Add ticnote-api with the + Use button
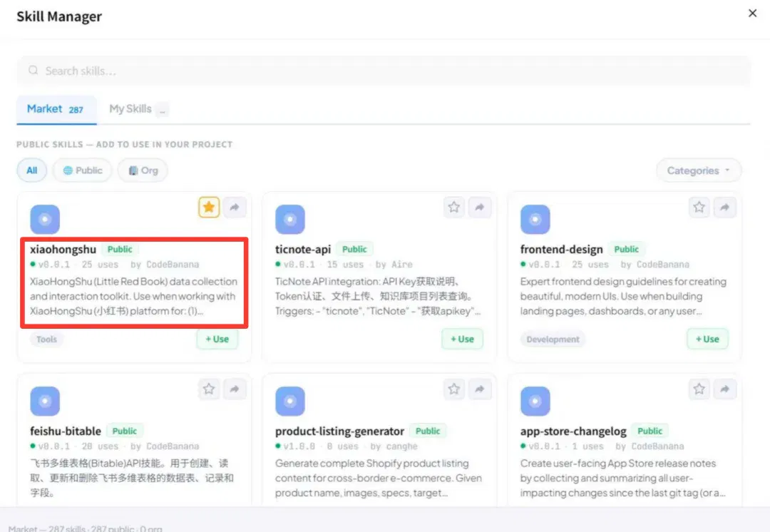This screenshot has height=532, width=770. click(x=462, y=339)
